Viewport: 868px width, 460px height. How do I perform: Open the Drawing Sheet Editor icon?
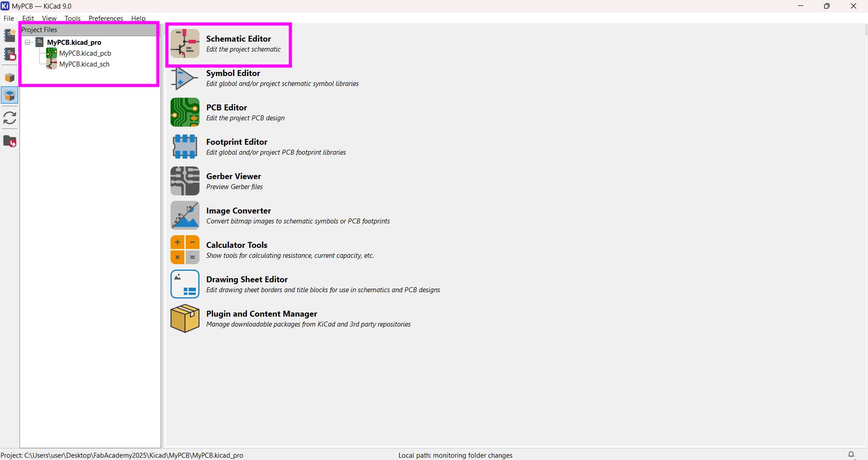(185, 284)
